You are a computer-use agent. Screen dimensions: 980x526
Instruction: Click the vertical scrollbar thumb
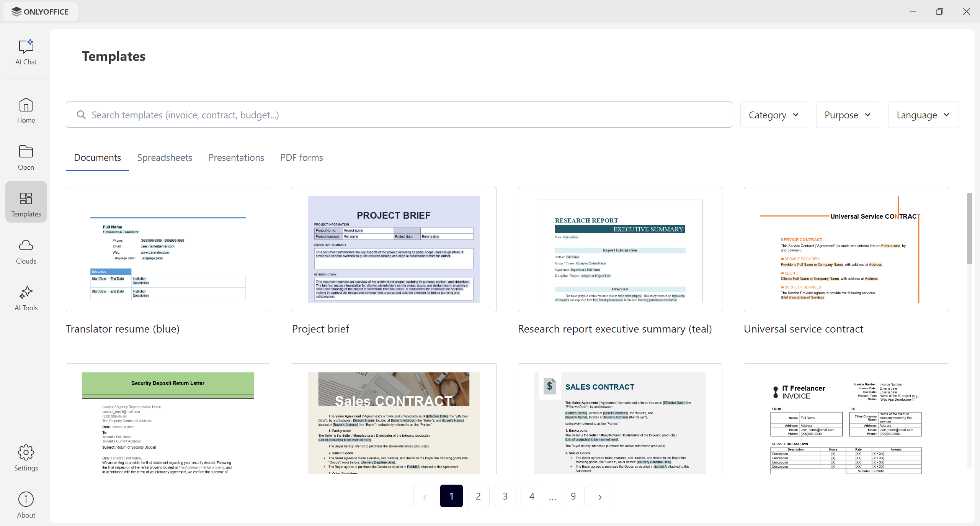click(969, 229)
